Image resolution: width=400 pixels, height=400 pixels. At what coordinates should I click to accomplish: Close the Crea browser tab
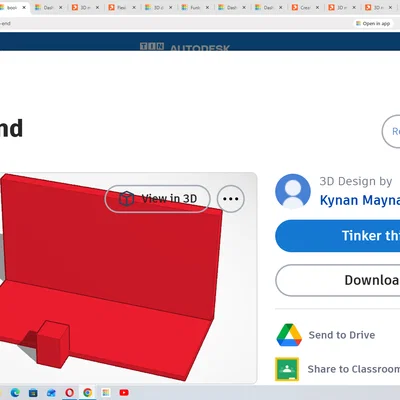point(317,7)
